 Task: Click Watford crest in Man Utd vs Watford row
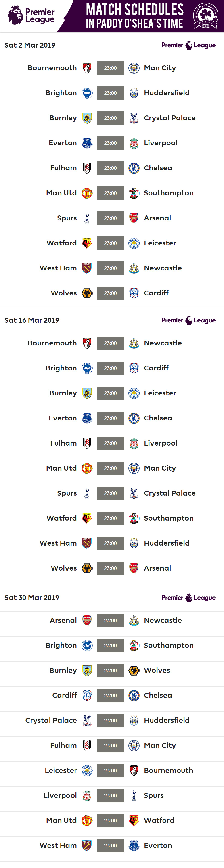coord(134,820)
